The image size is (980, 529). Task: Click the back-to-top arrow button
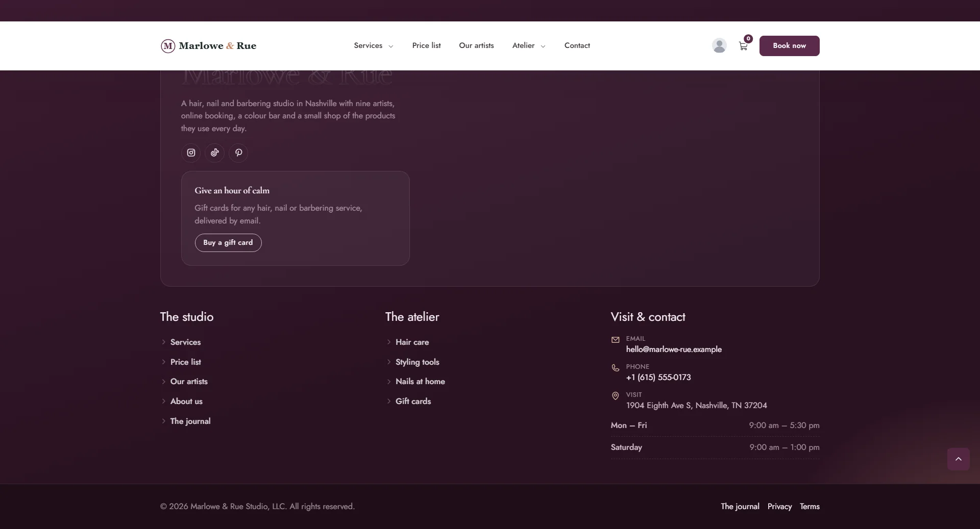click(958, 459)
